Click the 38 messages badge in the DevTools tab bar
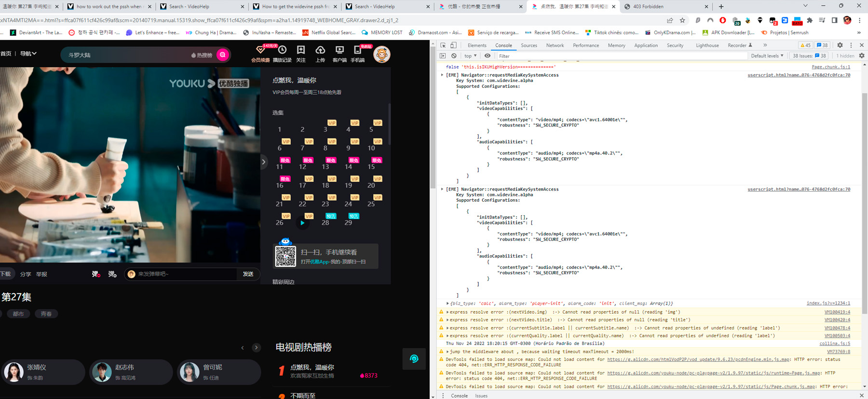This screenshot has height=399, width=868. pos(822,45)
